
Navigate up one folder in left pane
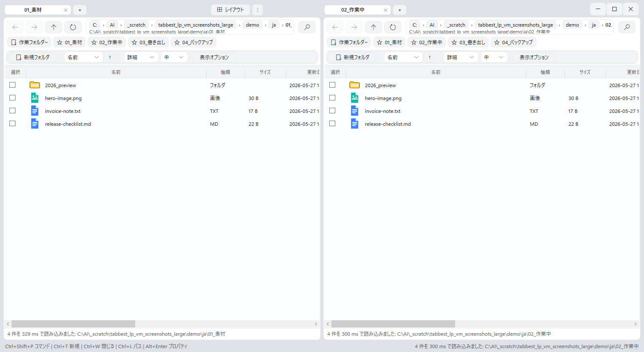(54, 27)
